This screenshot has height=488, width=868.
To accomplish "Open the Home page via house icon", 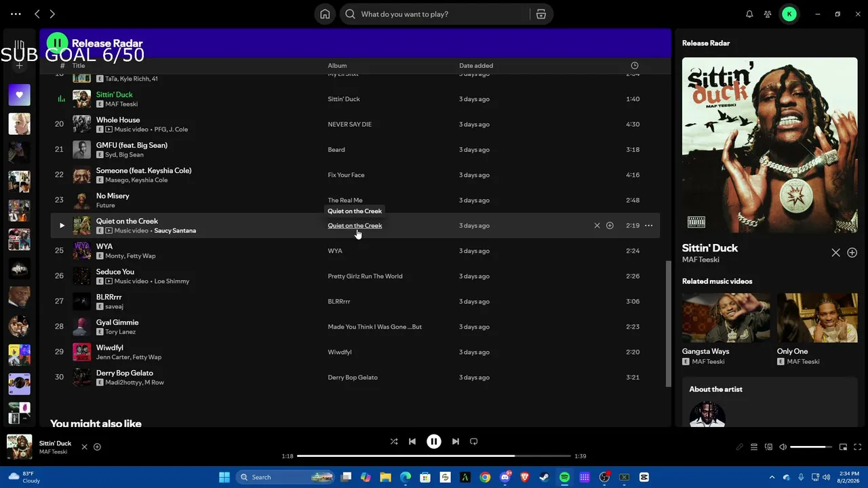I will click(x=325, y=14).
